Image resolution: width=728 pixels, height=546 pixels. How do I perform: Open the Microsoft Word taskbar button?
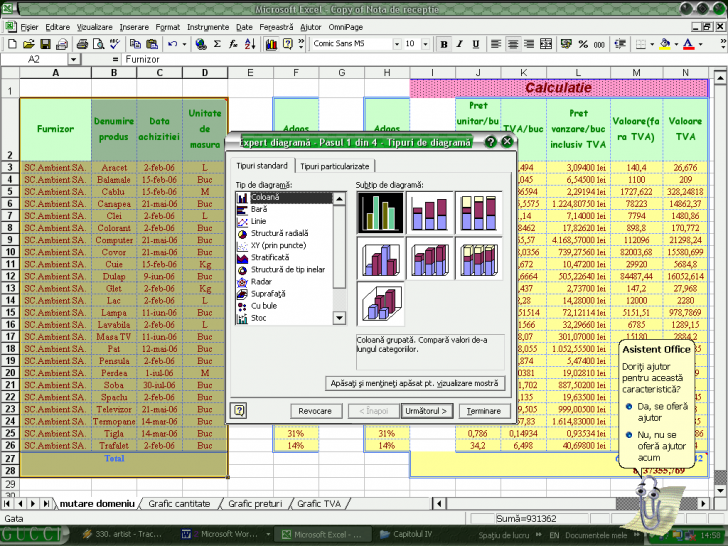[x=223, y=534]
